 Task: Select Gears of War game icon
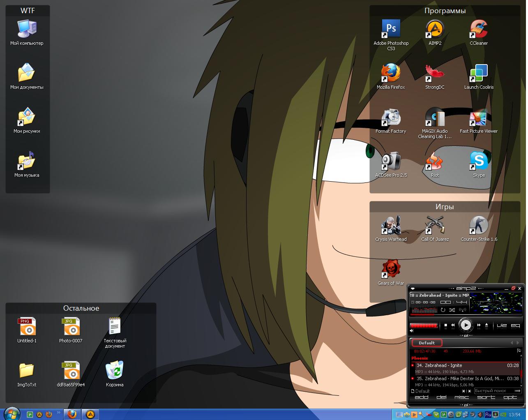391,272
